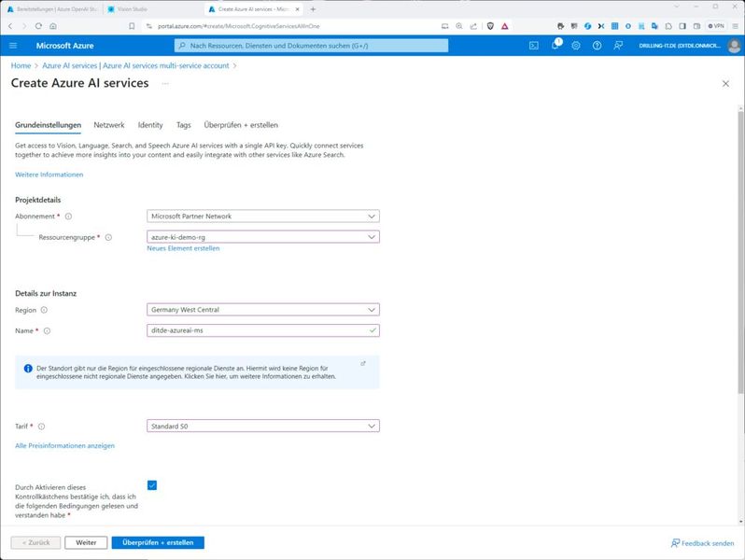Switch to Grundeinstellungen tab
The height and width of the screenshot is (560, 745).
pos(48,125)
